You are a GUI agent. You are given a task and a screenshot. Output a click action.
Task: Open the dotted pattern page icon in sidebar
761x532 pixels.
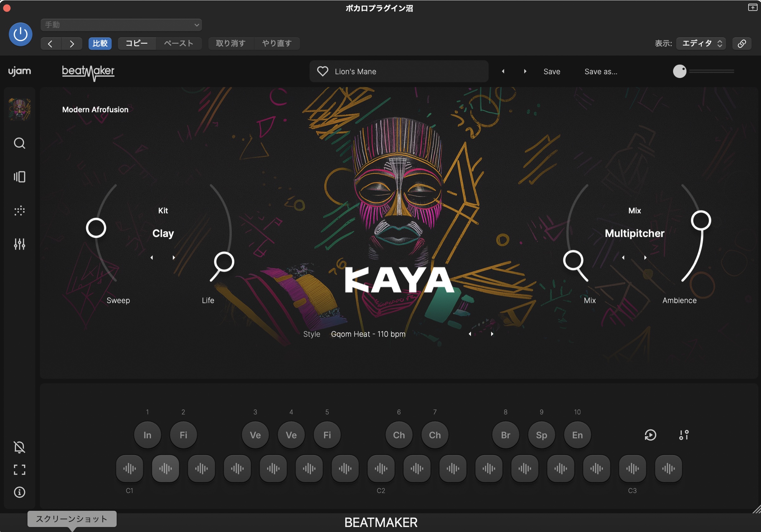click(x=20, y=211)
